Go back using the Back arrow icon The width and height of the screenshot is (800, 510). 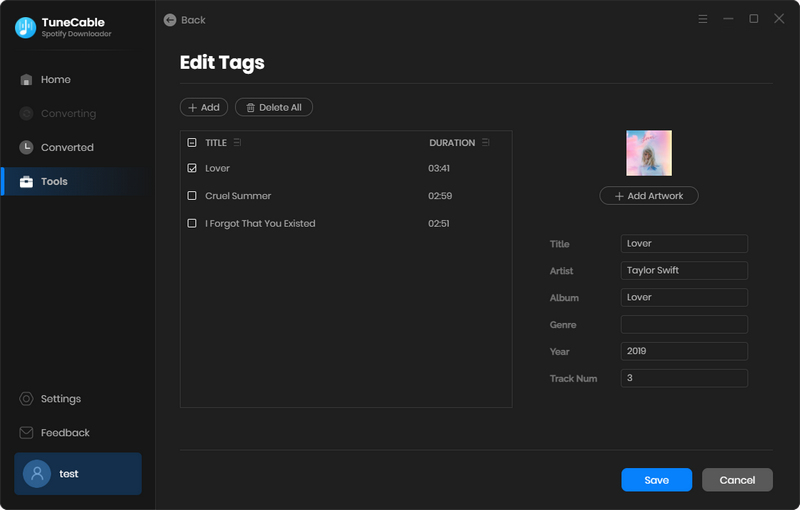170,20
